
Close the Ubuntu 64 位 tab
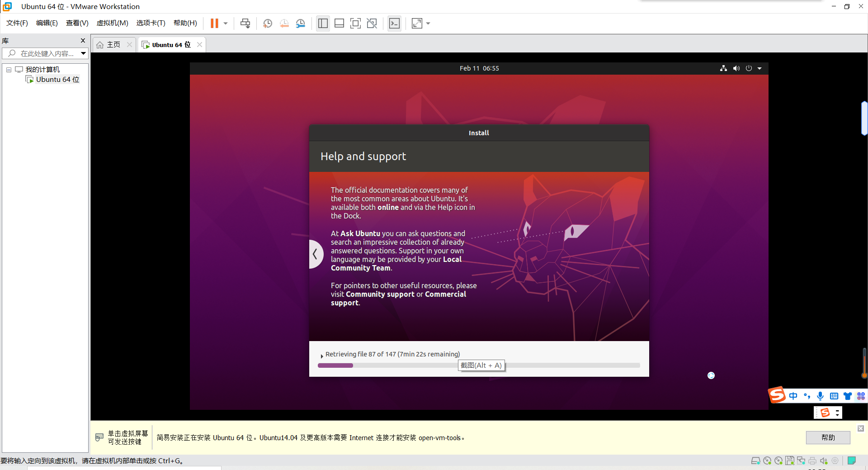199,44
